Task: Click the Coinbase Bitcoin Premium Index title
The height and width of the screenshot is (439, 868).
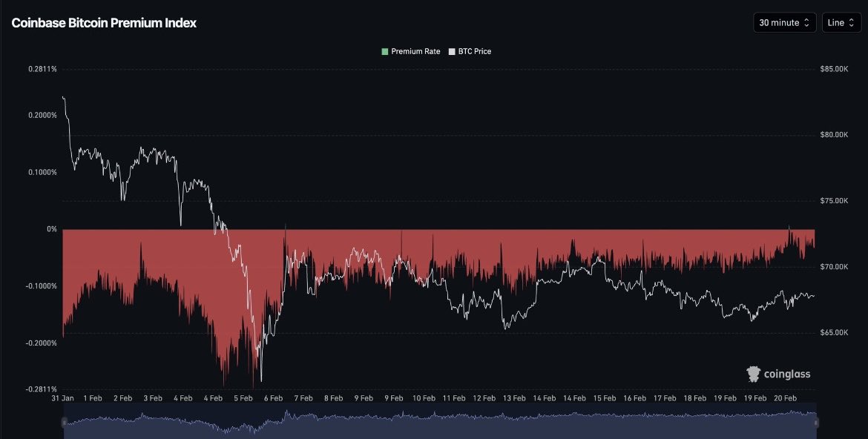Action: point(102,23)
